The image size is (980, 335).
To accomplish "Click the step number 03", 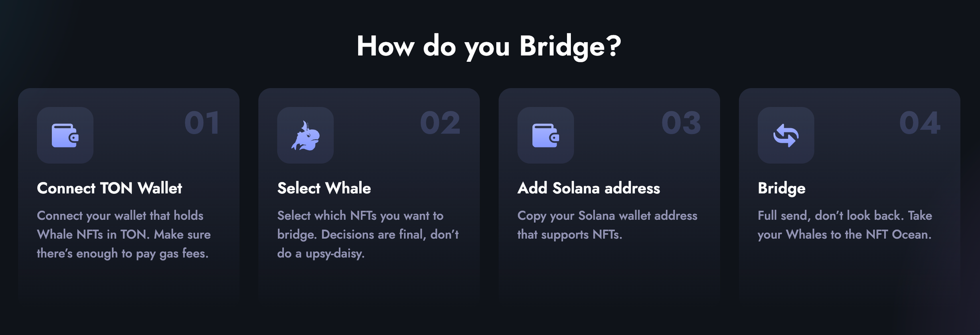I will click(681, 123).
